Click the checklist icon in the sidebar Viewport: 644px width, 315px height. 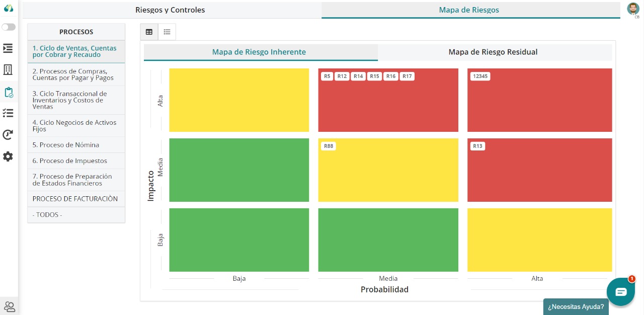point(8,113)
